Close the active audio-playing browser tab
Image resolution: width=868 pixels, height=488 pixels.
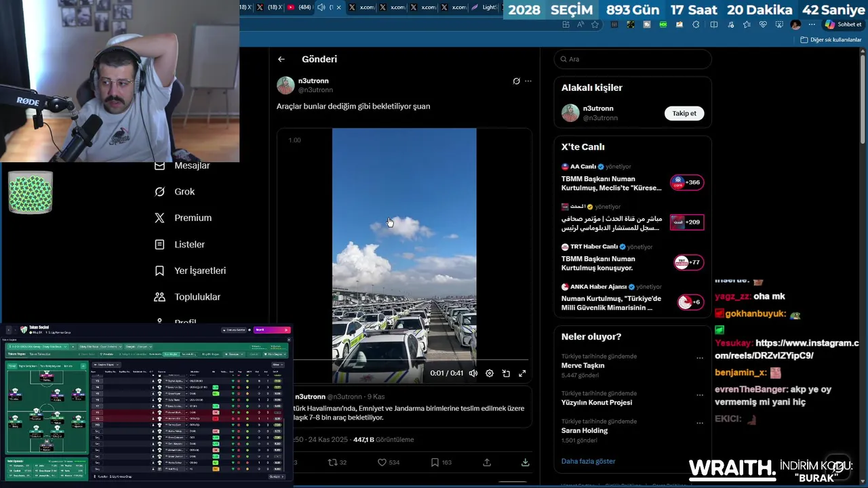click(x=339, y=7)
